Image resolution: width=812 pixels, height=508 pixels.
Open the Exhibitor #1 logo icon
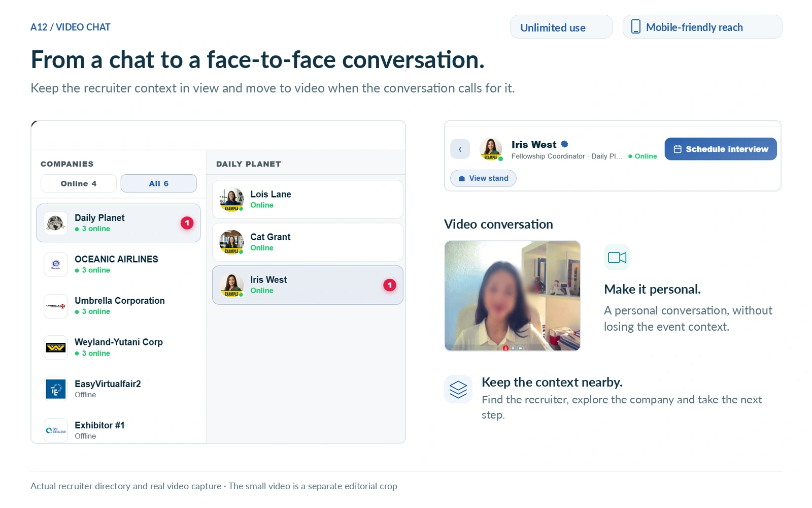55,430
